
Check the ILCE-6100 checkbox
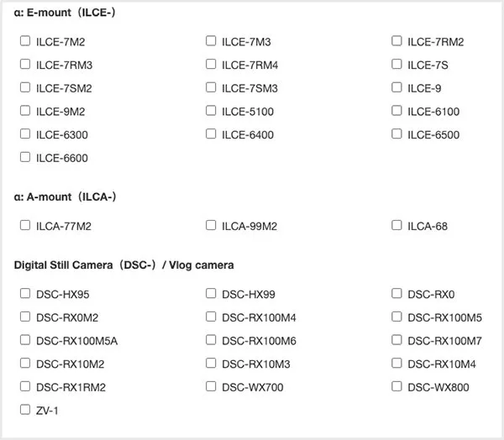coord(396,111)
